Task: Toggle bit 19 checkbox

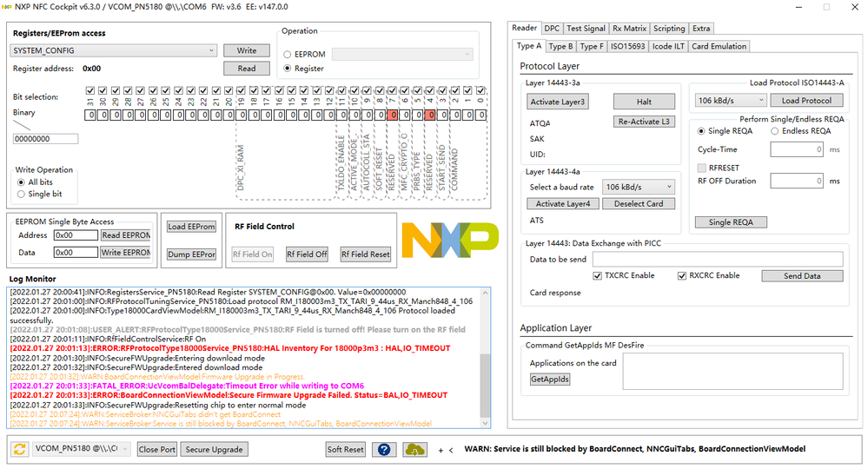Action: (241, 90)
